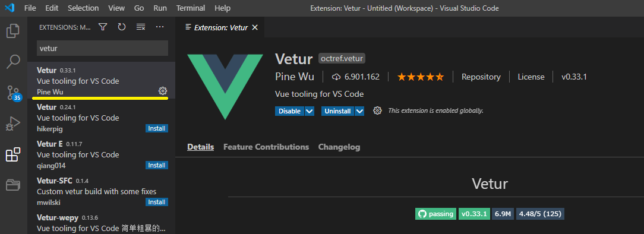
Task: Switch to the Changelog tab
Action: 339,147
